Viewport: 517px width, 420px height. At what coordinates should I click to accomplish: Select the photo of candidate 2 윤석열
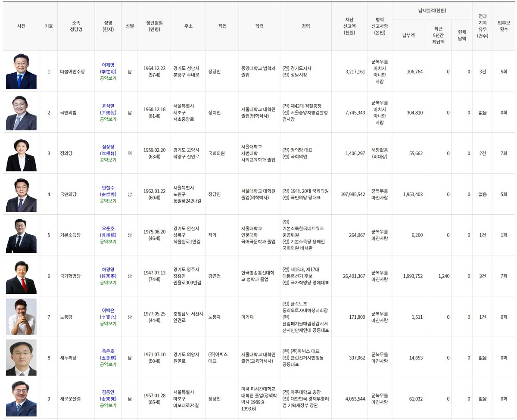(x=21, y=112)
